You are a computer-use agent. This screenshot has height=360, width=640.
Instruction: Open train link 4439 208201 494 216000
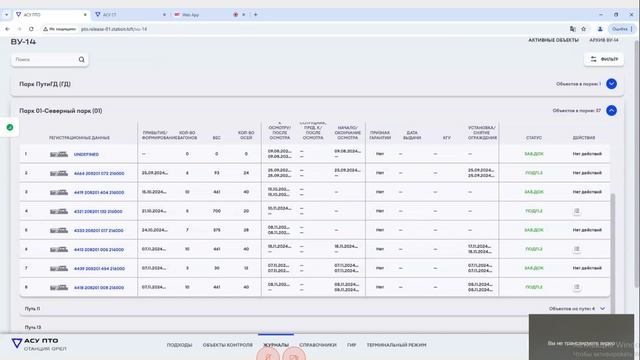(99, 269)
